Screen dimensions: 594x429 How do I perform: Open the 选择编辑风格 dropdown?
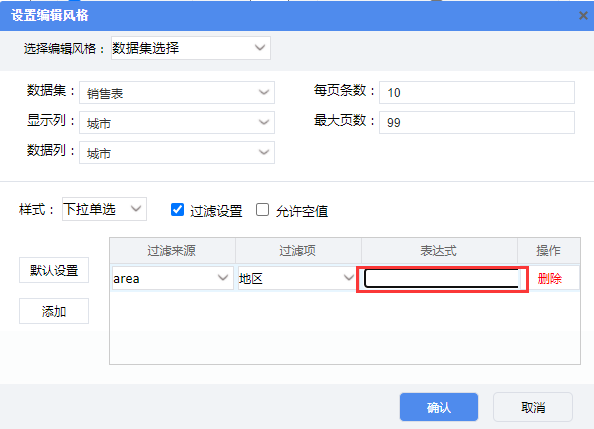pyautogui.click(x=191, y=48)
